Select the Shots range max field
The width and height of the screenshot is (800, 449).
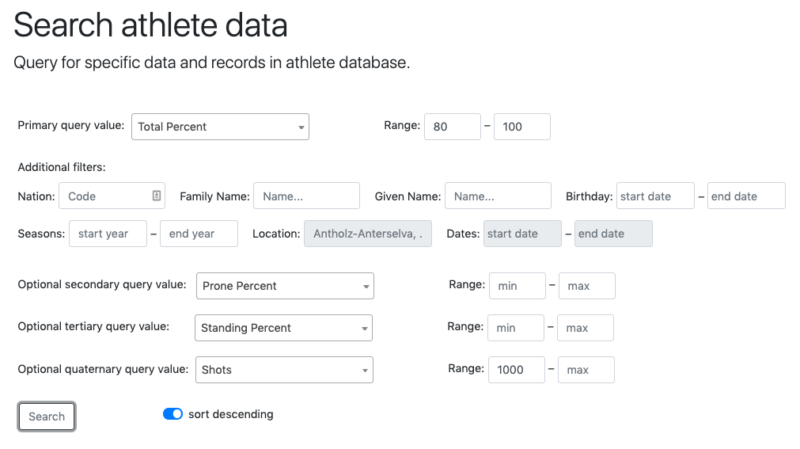point(586,370)
